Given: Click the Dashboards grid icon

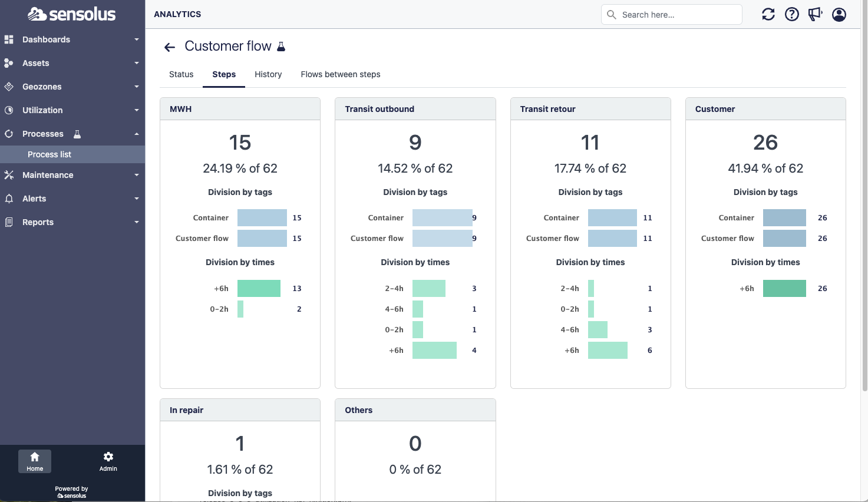Looking at the screenshot, I should (x=9, y=39).
